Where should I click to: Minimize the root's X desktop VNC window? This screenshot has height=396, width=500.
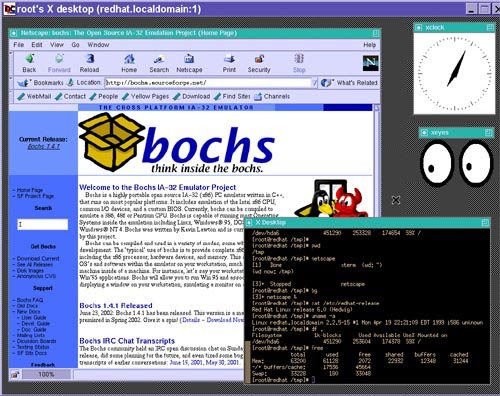(471, 9)
